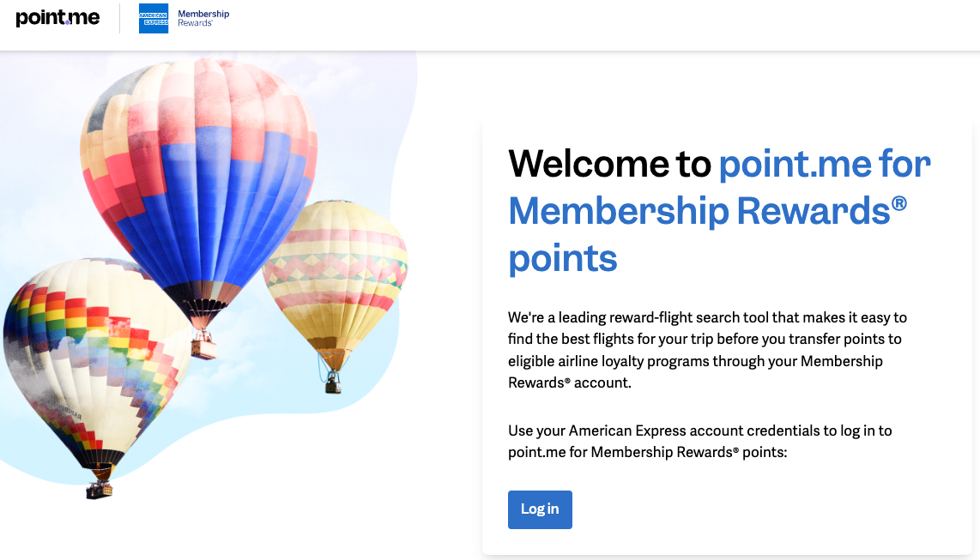
Task: Click the point.me logo
Action: 57,17
